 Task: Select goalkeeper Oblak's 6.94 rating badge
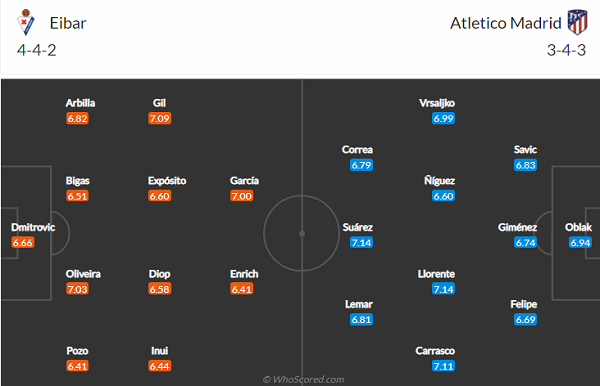tap(580, 243)
